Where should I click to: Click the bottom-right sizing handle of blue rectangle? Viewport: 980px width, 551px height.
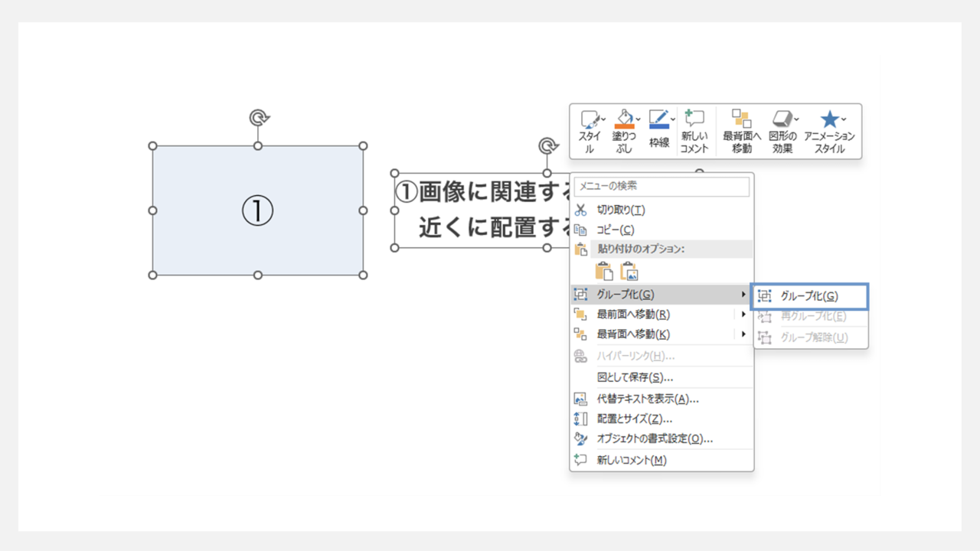[x=363, y=275]
